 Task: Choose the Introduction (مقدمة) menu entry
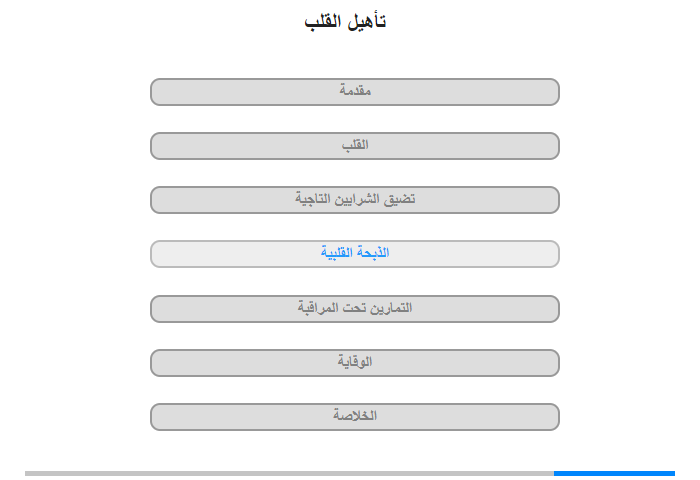tap(355, 92)
